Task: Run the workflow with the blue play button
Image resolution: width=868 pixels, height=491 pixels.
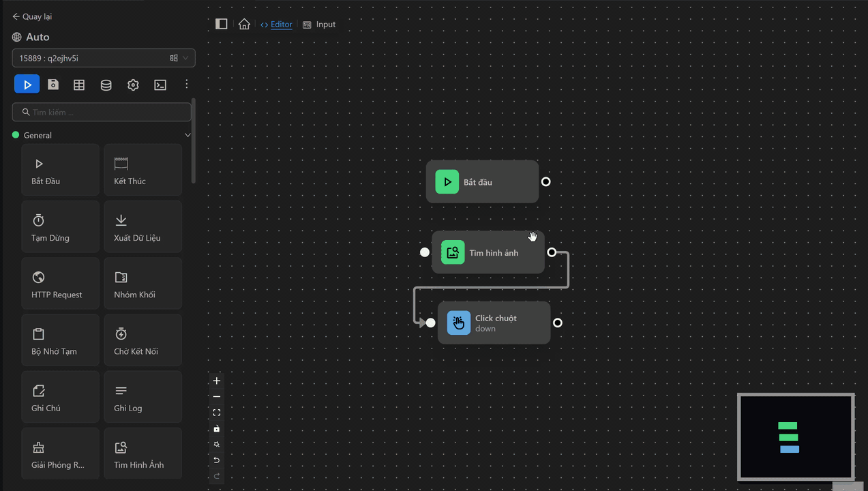Action: pyautogui.click(x=27, y=85)
